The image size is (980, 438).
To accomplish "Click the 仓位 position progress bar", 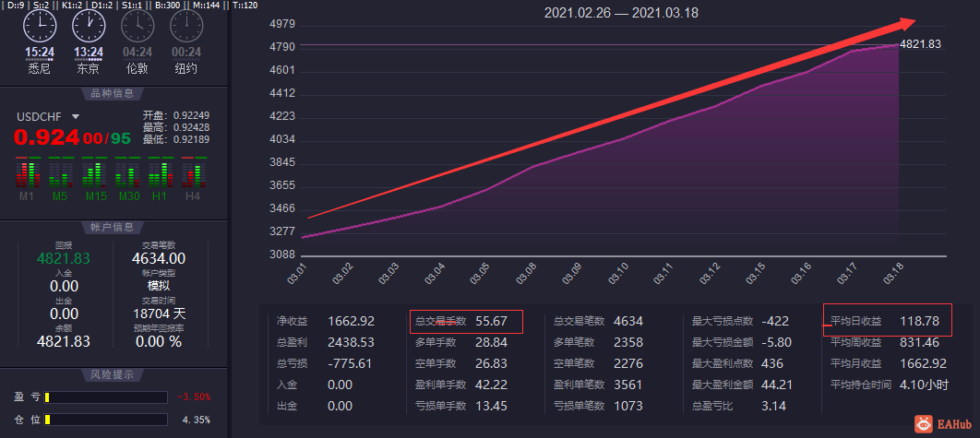I will click(x=105, y=420).
